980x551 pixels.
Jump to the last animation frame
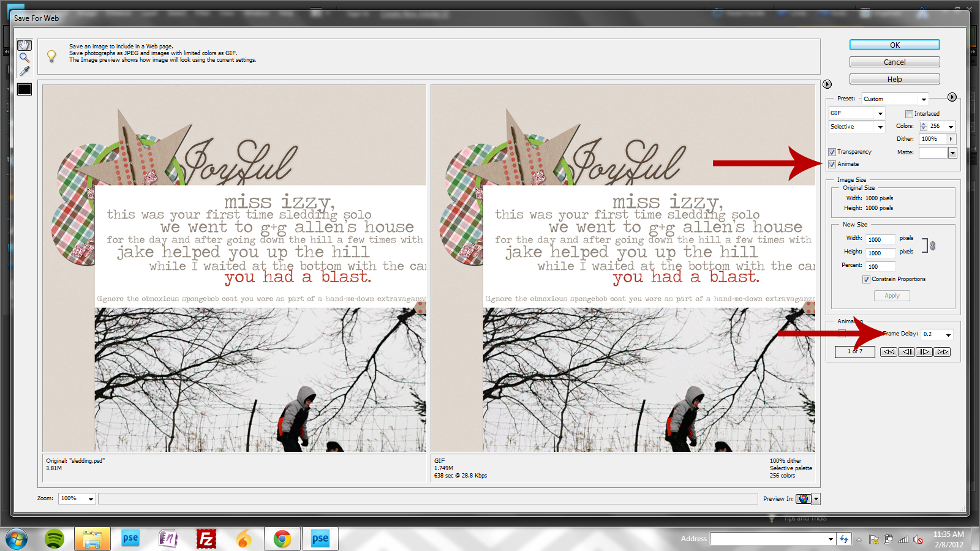[x=942, y=351]
